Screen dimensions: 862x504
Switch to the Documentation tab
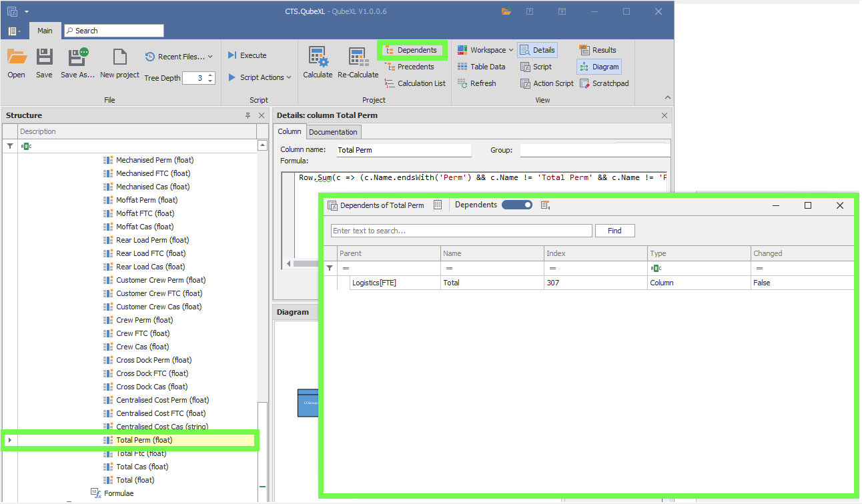pos(334,132)
